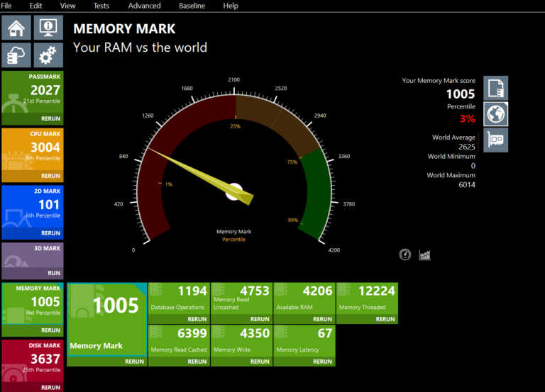Open settings with the gears icon
Screen dimensions: 545x392
point(48,55)
